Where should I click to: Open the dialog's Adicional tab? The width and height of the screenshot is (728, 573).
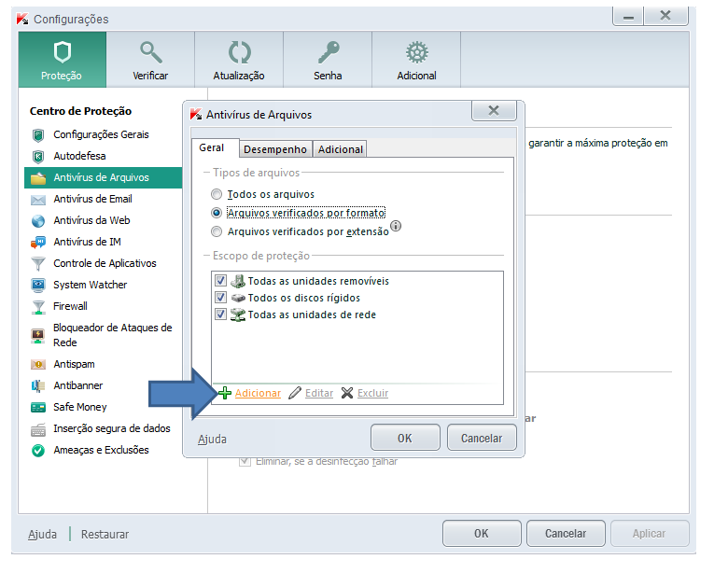click(341, 149)
